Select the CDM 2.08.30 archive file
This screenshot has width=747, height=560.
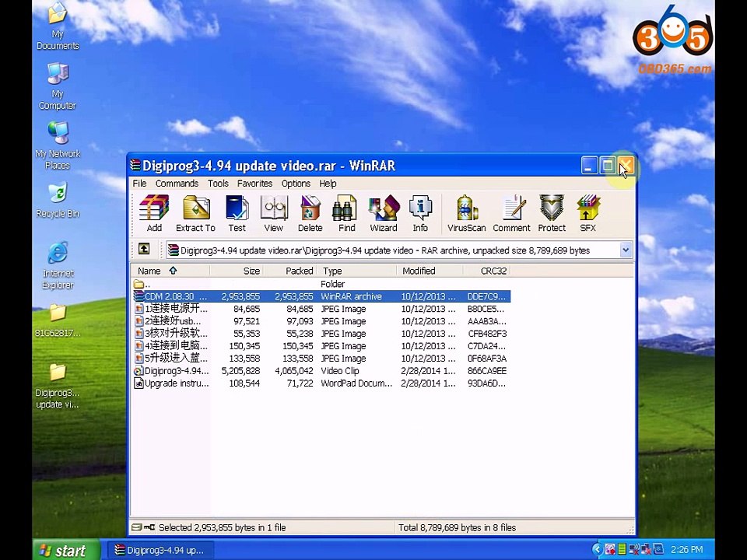[321, 296]
